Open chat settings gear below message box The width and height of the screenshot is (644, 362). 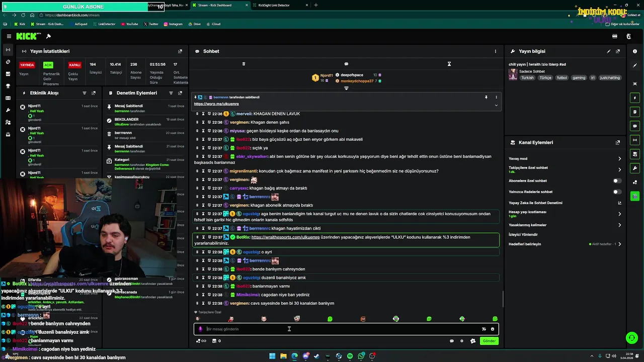click(462, 341)
